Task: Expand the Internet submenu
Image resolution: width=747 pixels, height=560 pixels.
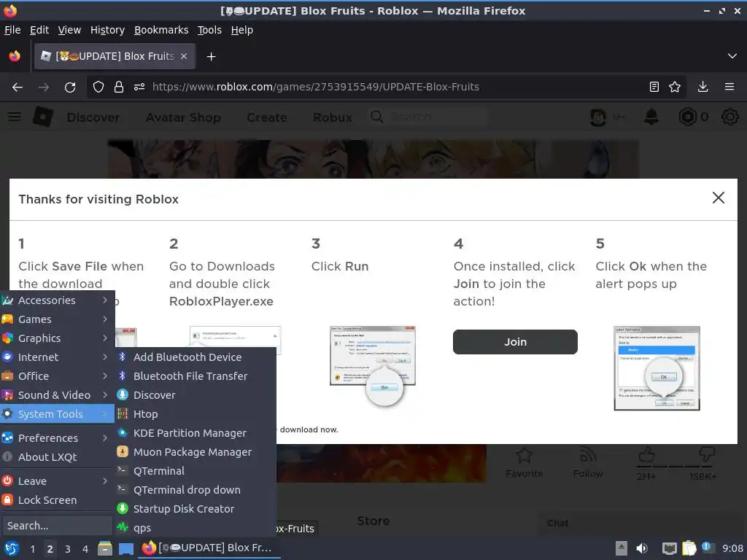Action: click(x=57, y=357)
